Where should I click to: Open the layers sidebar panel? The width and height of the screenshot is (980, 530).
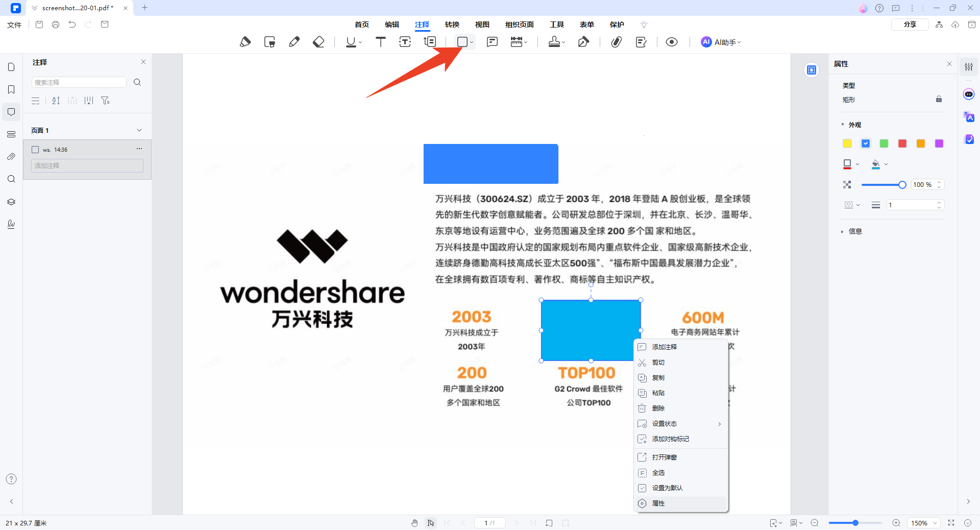tap(11, 202)
